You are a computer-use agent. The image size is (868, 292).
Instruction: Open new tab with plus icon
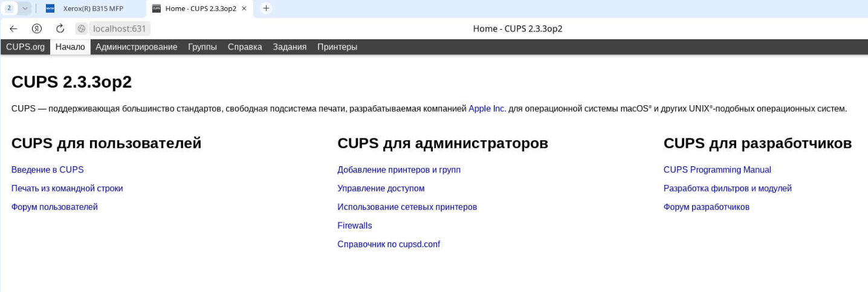pos(266,8)
